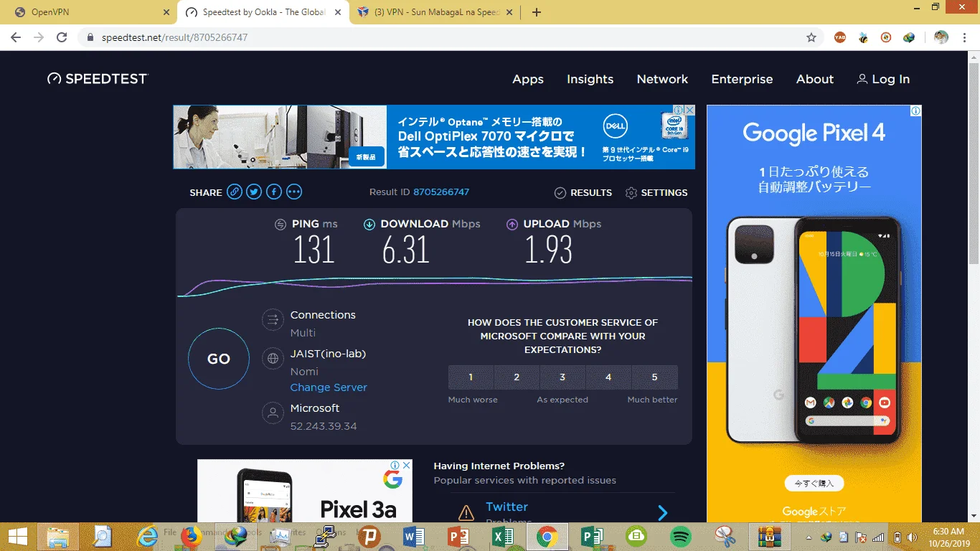980x551 pixels.
Task: Switch to the OpenVPN tab
Action: 88,12
